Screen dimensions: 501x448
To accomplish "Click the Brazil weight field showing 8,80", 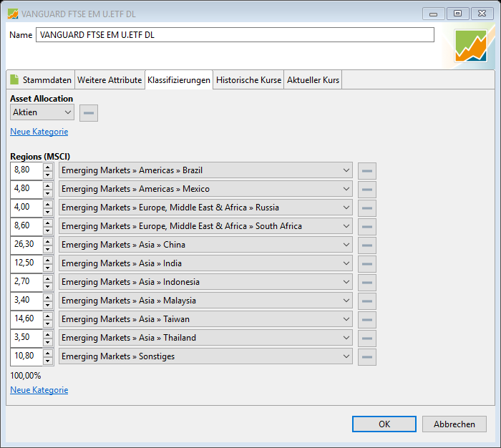I will coord(26,170).
